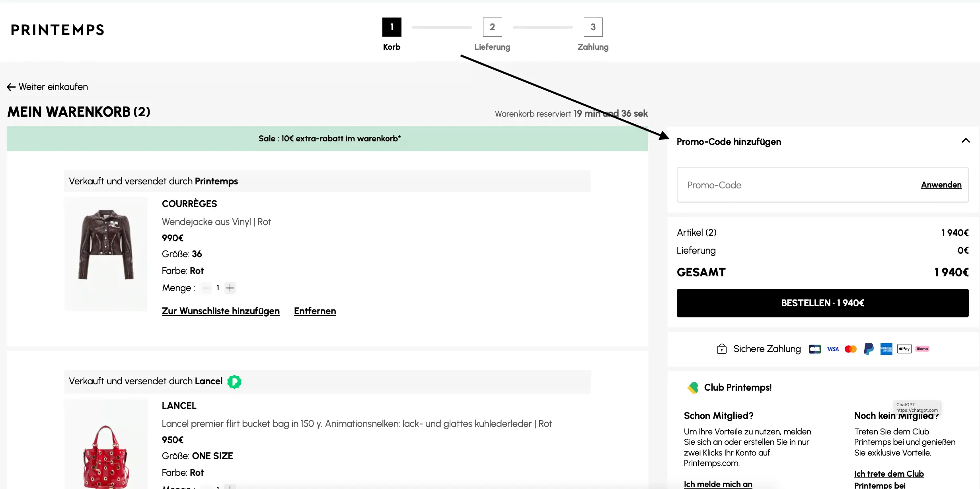This screenshot has width=980, height=489.
Task: Click Wendejacke aus Vinyl | Rot title
Action: [216, 222]
